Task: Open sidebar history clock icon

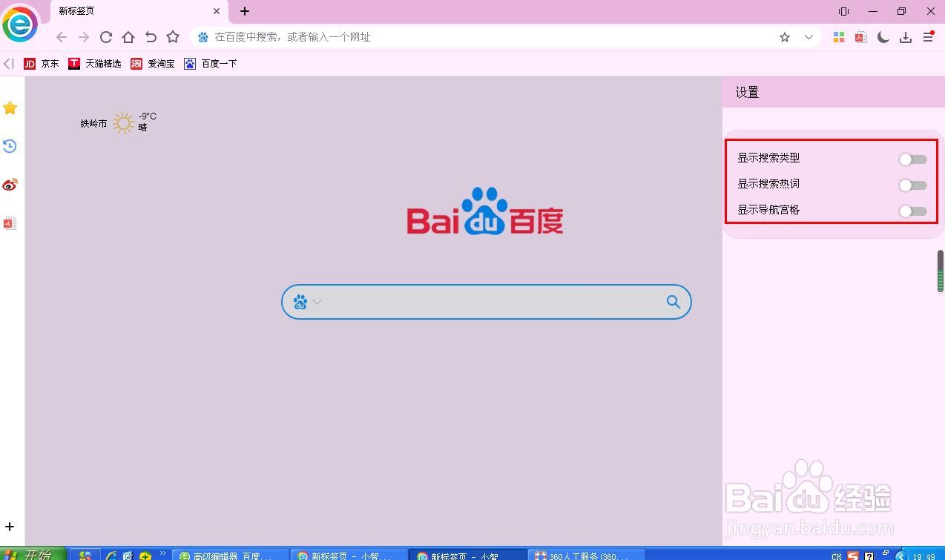Action: pyautogui.click(x=10, y=146)
